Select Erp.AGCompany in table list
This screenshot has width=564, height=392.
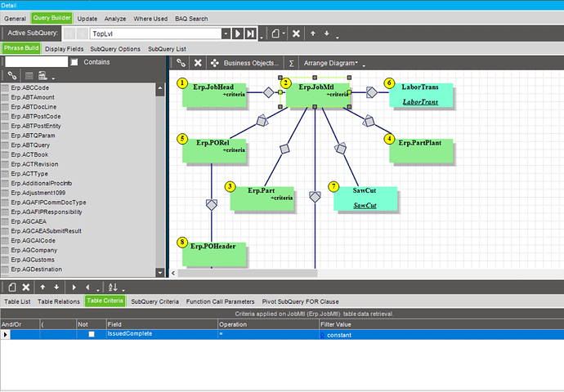click(34, 250)
